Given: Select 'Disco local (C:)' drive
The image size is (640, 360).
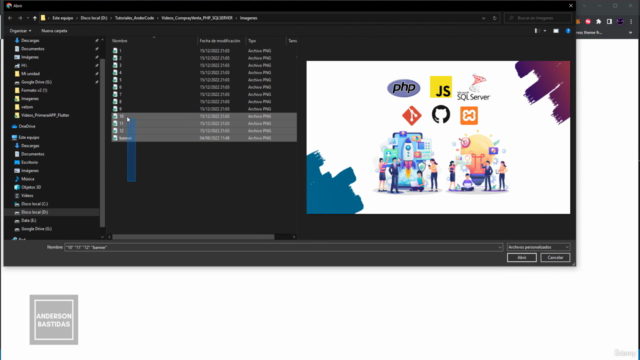Looking at the screenshot, I should [x=34, y=204].
